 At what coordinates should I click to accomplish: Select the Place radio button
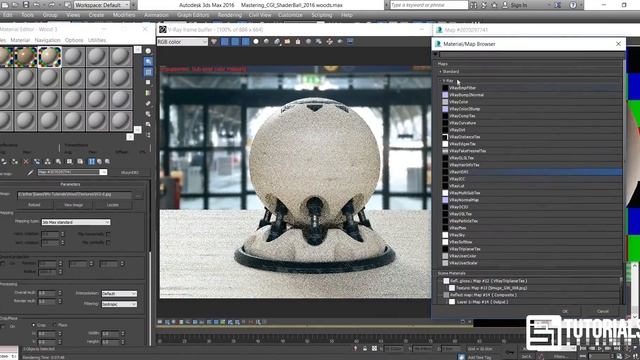[x=55, y=325]
